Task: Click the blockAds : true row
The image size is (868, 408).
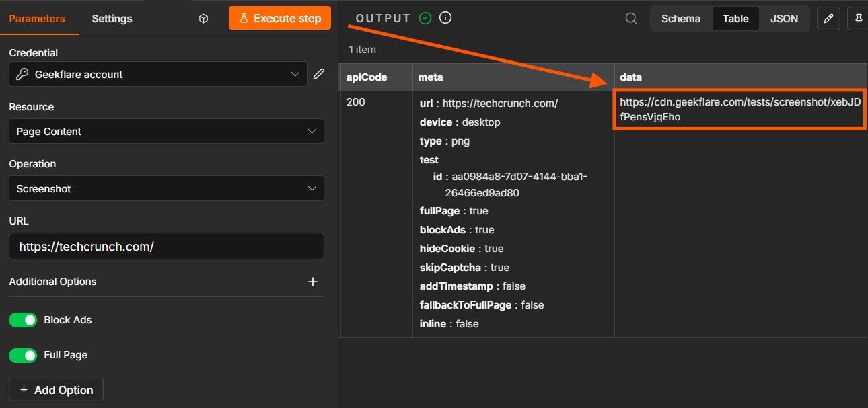Action: pos(457,230)
